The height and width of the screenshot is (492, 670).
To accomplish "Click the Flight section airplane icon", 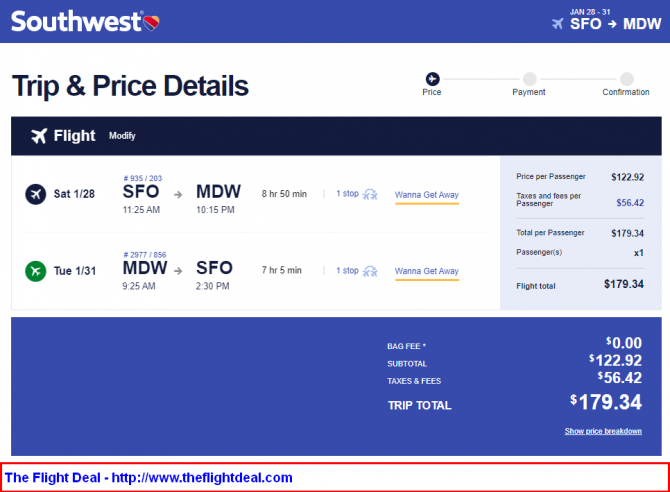I will coord(39,136).
